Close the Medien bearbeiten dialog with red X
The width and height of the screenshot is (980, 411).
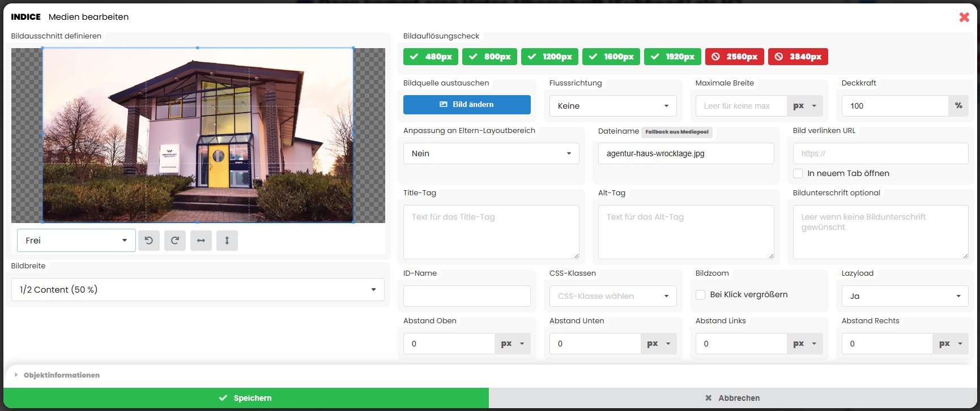coord(964,17)
